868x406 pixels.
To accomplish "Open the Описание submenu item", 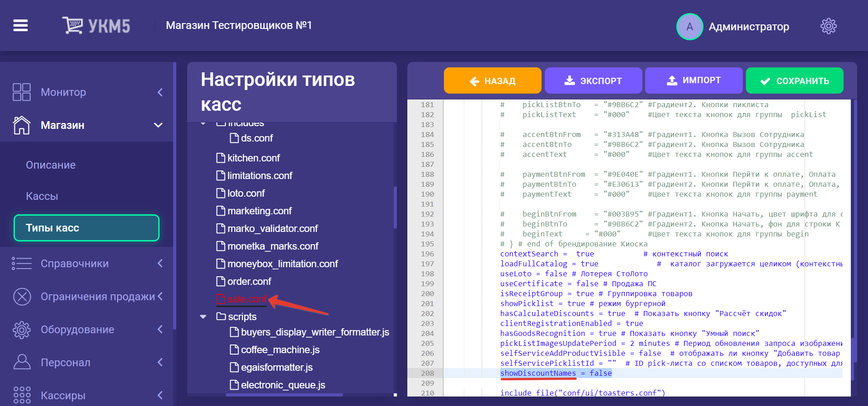I will 51,165.
